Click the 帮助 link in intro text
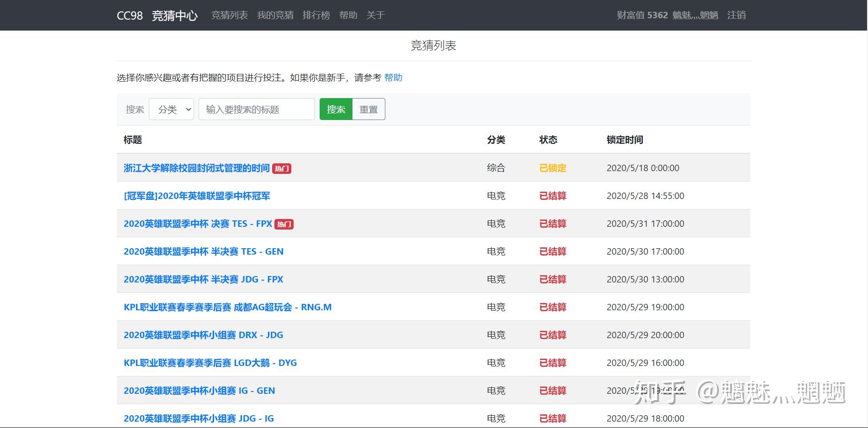868x428 pixels. (393, 78)
